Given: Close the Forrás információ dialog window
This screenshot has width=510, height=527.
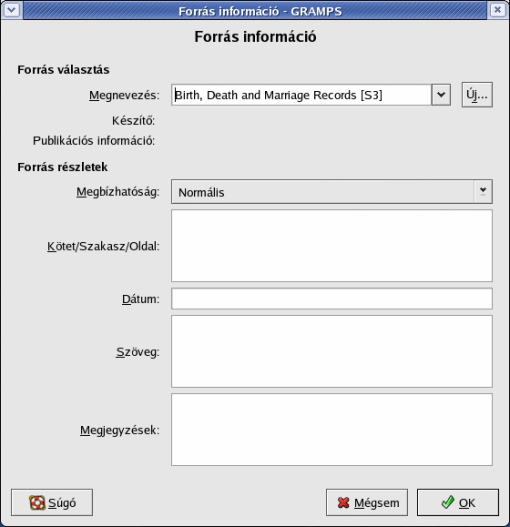Looking at the screenshot, I should click(x=498, y=10).
